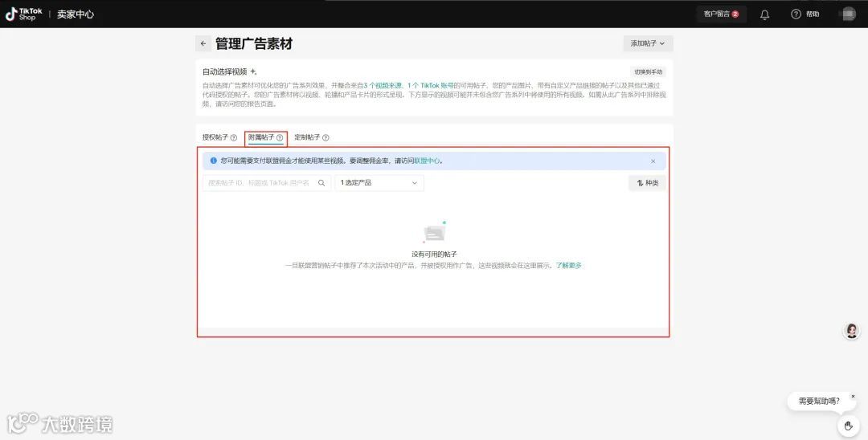
Task: Open the assistant avatar on the right edge
Action: pos(851,331)
